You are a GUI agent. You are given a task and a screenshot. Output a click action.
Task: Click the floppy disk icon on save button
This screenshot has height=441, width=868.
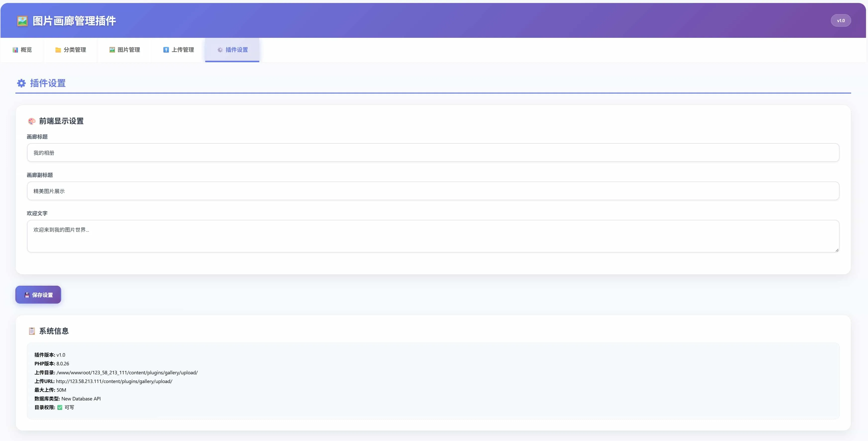click(x=27, y=295)
